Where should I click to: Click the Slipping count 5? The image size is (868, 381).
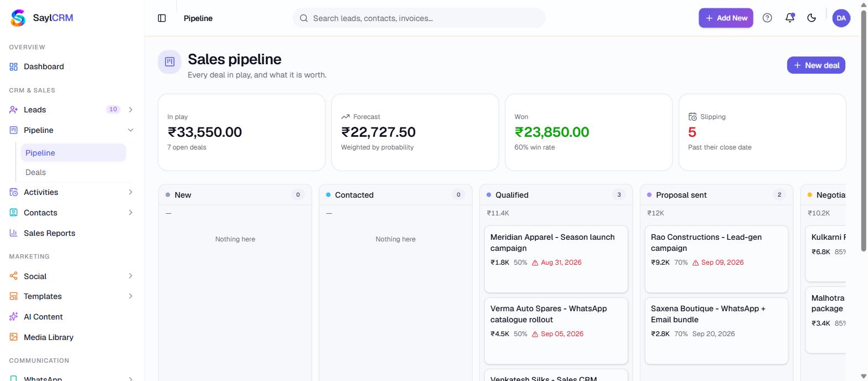(x=692, y=132)
